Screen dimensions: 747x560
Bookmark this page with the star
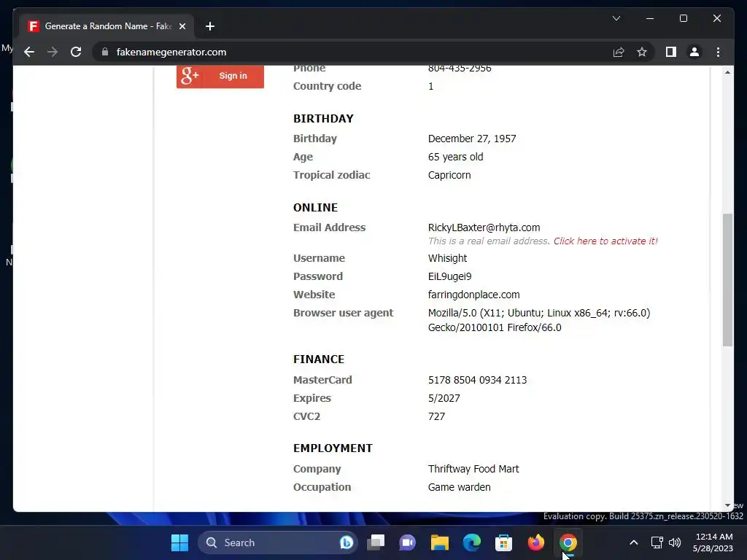tap(642, 52)
